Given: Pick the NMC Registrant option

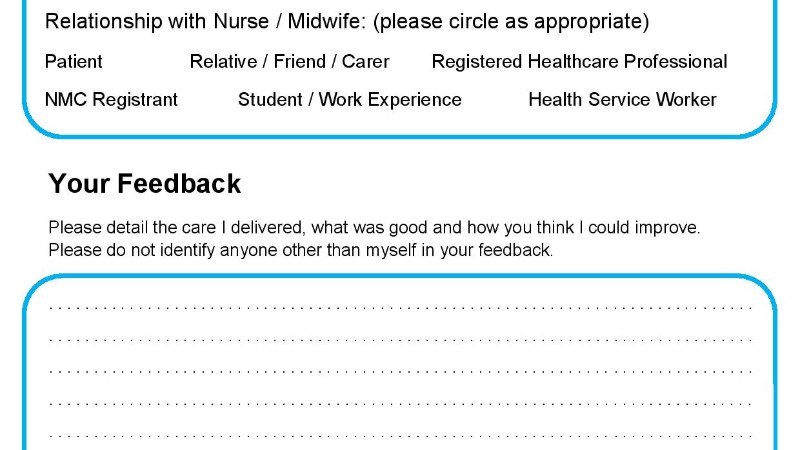Looking at the screenshot, I should (x=111, y=99).
